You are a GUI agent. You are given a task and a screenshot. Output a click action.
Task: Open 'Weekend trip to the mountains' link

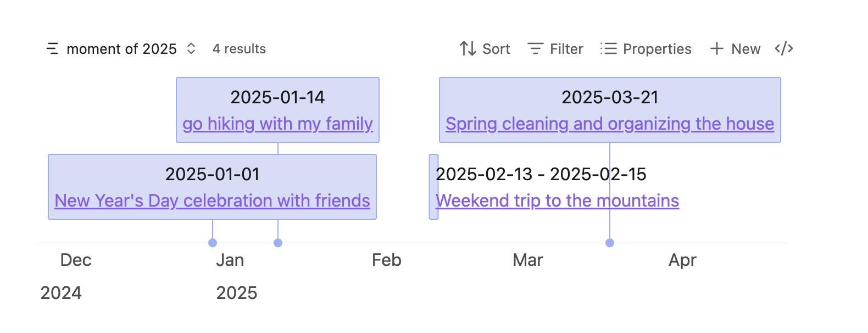click(557, 201)
